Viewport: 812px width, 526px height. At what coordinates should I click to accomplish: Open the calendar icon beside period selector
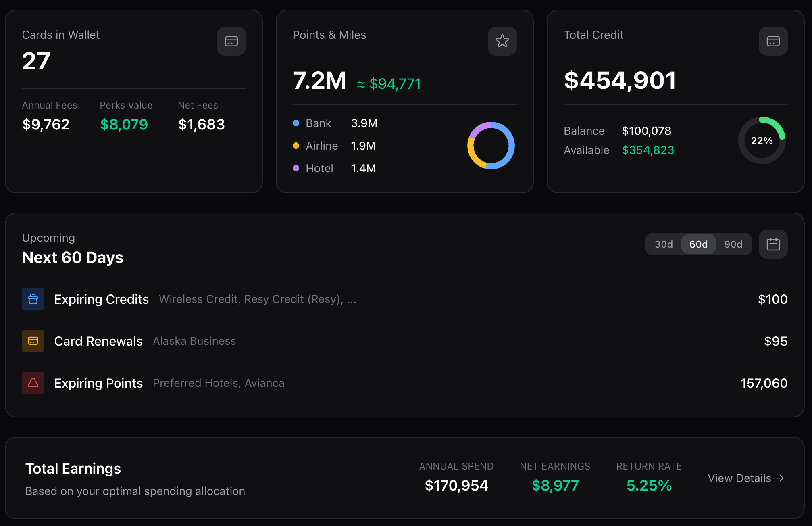(773, 244)
